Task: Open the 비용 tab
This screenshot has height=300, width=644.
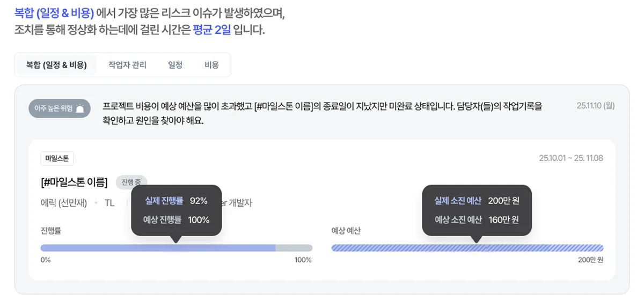Action: (212, 65)
